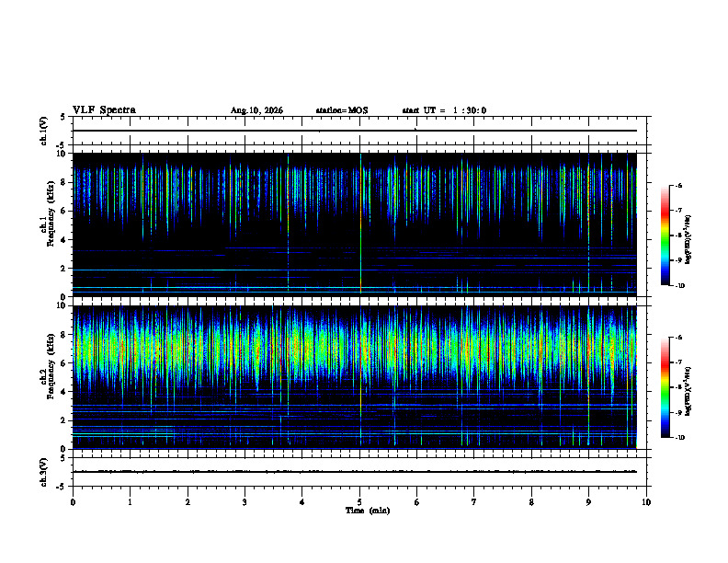This screenshot has height=563, width=728.
Task: Click the time axis tick label "4"
Action: [302, 502]
